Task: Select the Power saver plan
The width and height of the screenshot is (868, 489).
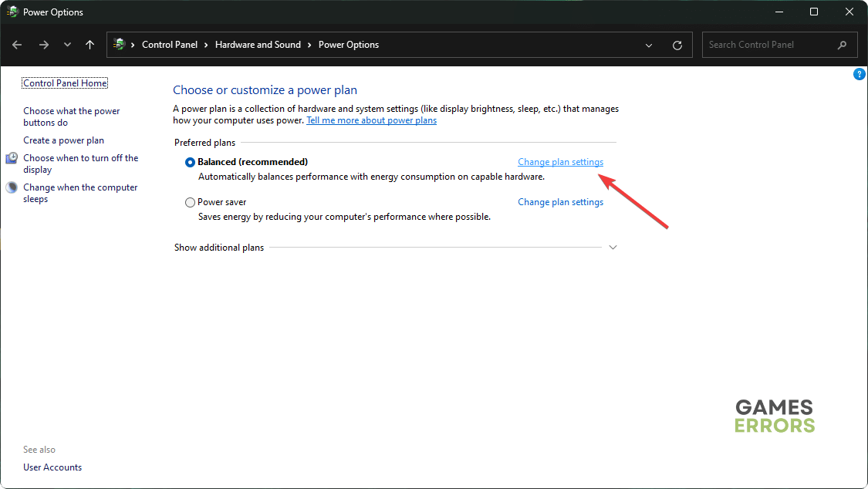Action: [190, 202]
